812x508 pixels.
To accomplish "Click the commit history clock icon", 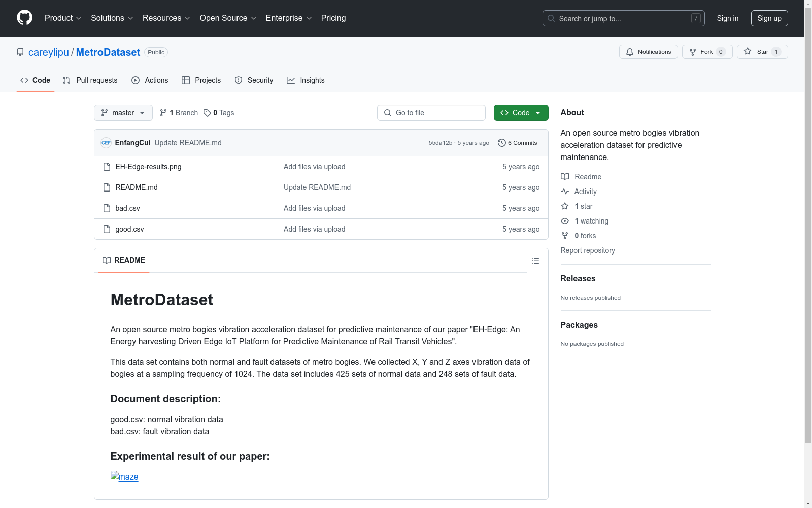I will point(501,143).
